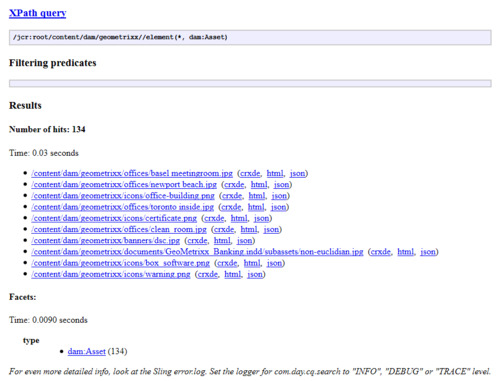Open json link for office-building.png
Screen dimensions: 500x381
tap(279, 196)
